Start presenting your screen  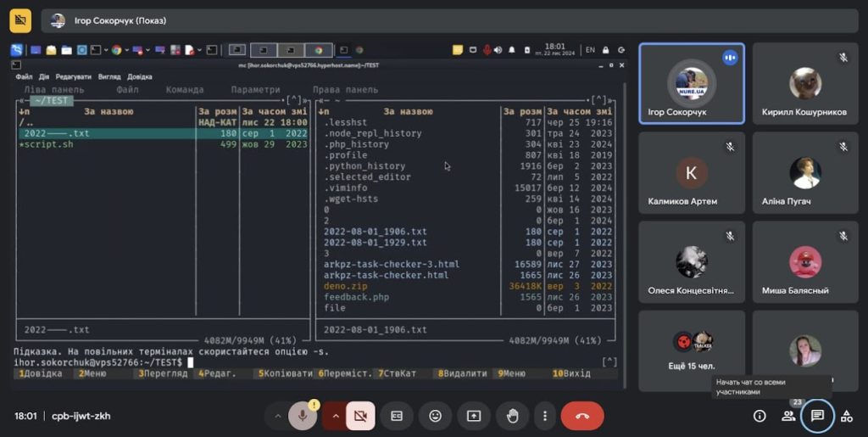(474, 416)
